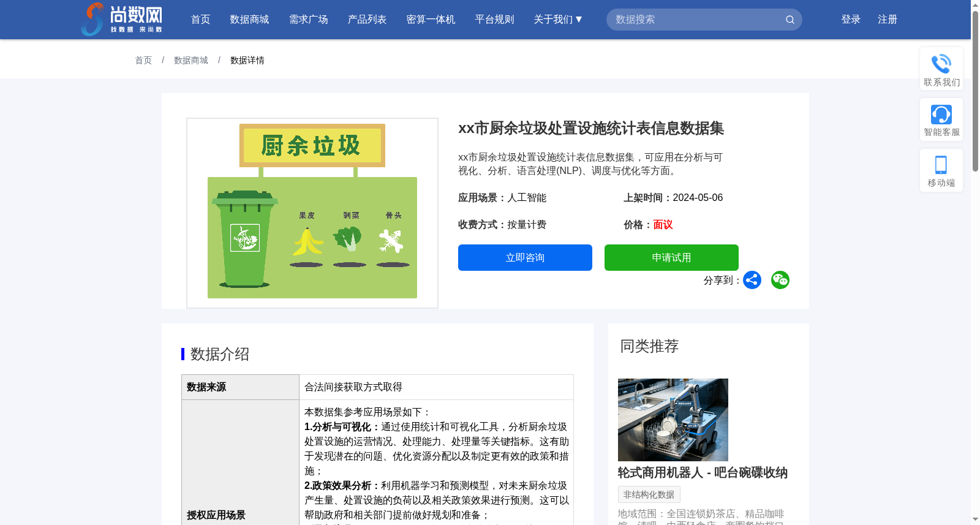Click the 合法间接获取方式取得 cell
Viewport: 980px width, 525px height.
tap(436, 387)
